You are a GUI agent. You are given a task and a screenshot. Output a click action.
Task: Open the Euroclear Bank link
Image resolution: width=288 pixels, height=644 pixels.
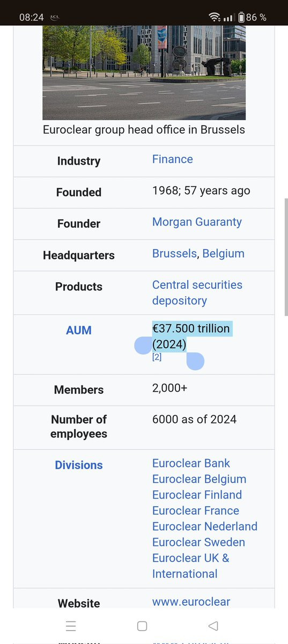tap(191, 463)
